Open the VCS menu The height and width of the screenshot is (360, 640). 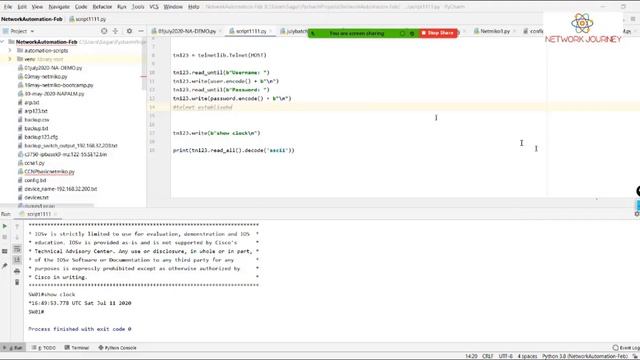pyautogui.click(x=154, y=7)
